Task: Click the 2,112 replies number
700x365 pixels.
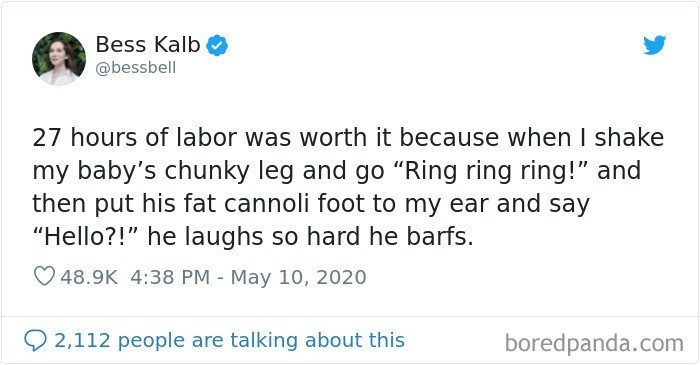Action: pyautogui.click(x=82, y=341)
